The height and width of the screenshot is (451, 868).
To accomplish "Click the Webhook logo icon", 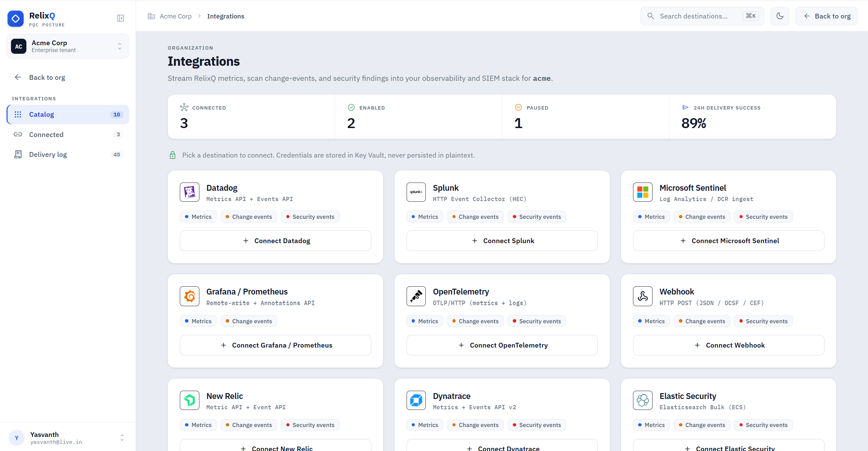I will click(x=643, y=296).
